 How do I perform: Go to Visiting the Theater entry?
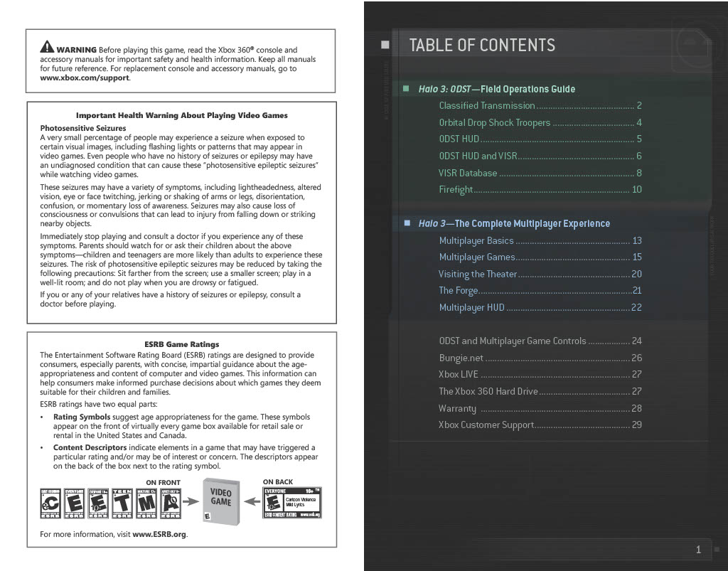[540, 274]
